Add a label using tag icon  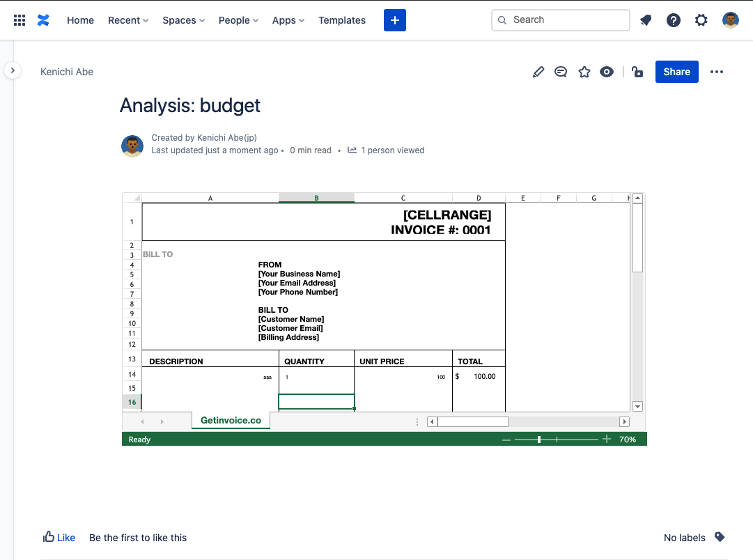pos(720,537)
